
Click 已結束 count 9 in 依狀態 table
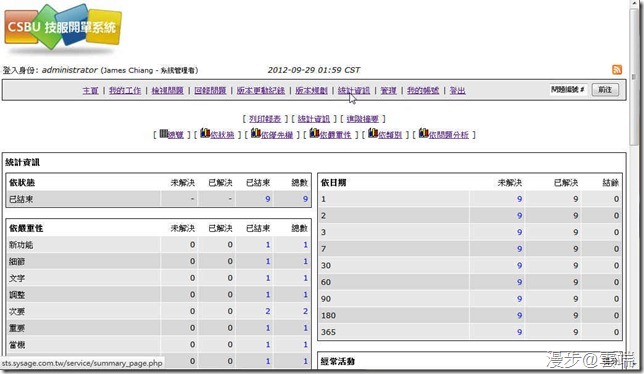pyautogui.click(x=268, y=199)
